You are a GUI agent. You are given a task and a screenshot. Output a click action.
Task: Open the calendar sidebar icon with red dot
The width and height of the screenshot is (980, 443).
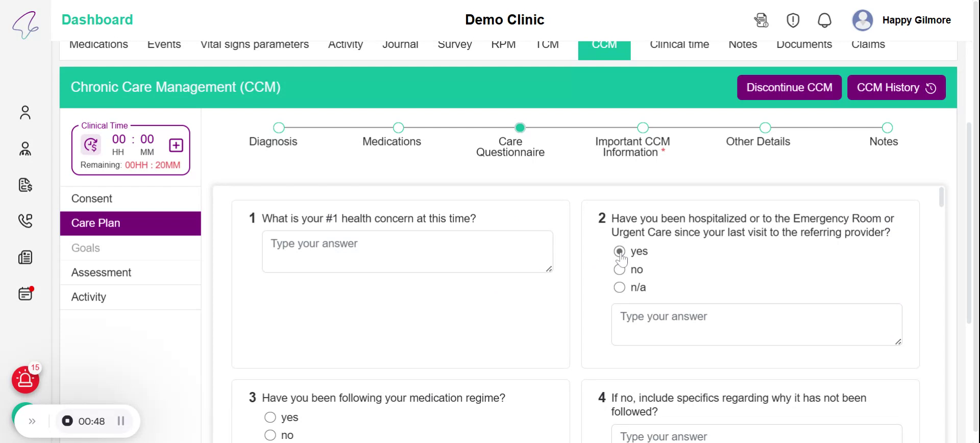click(x=25, y=294)
